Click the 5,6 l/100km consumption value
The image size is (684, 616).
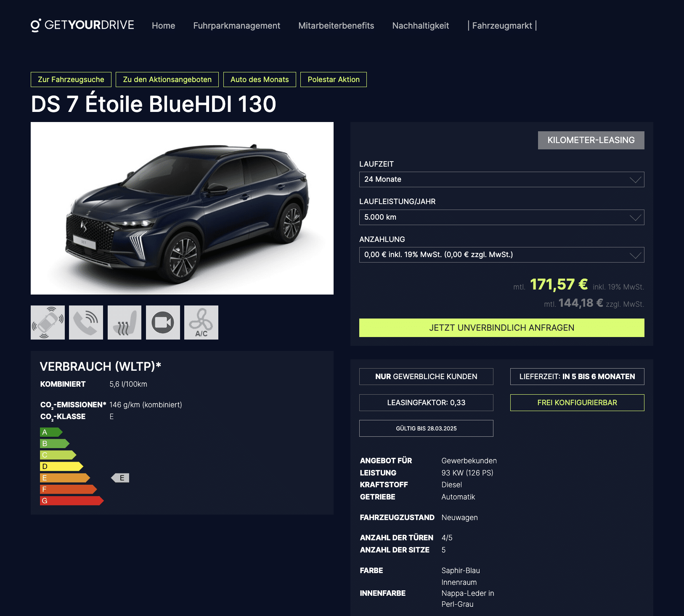(128, 384)
